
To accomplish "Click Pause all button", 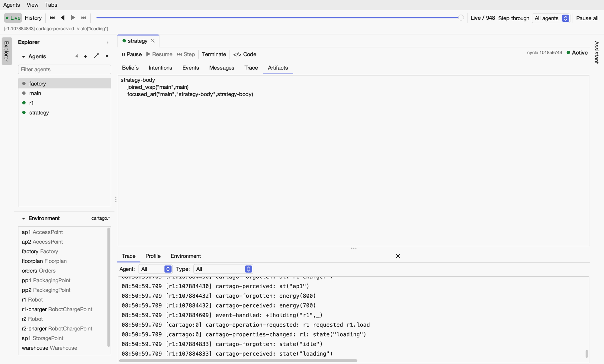I will click(x=587, y=18).
